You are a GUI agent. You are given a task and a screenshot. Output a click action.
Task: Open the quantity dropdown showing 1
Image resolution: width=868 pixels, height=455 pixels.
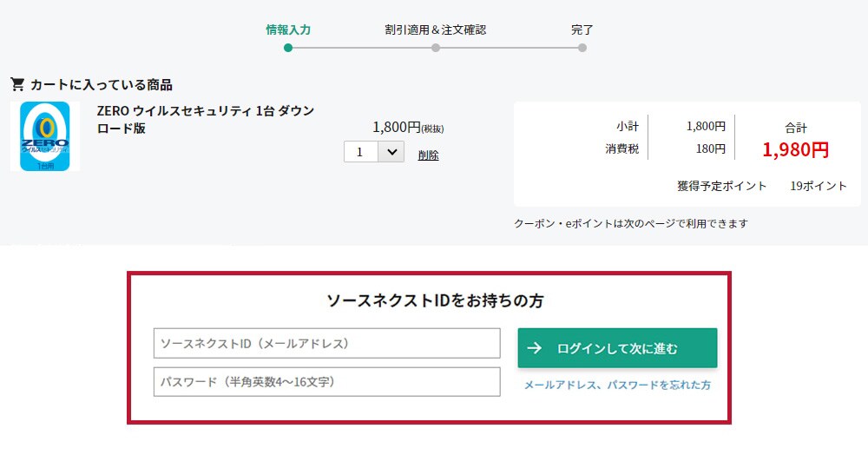(x=373, y=152)
